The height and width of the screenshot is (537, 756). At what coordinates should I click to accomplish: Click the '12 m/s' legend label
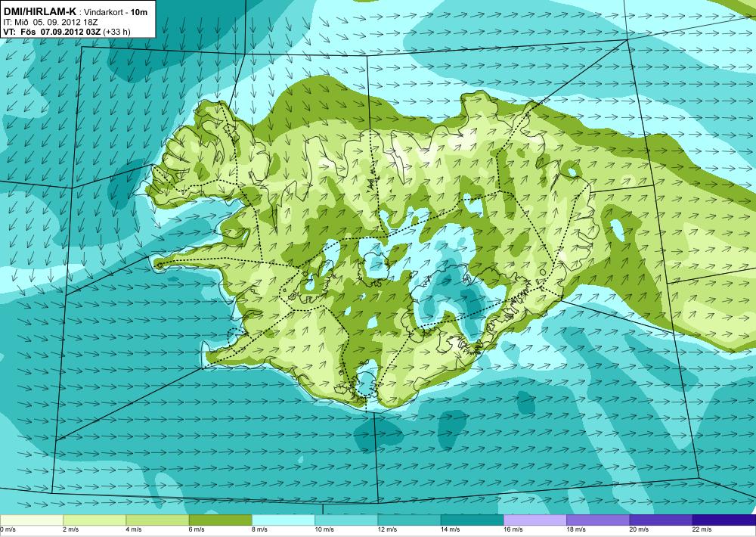coord(388,529)
